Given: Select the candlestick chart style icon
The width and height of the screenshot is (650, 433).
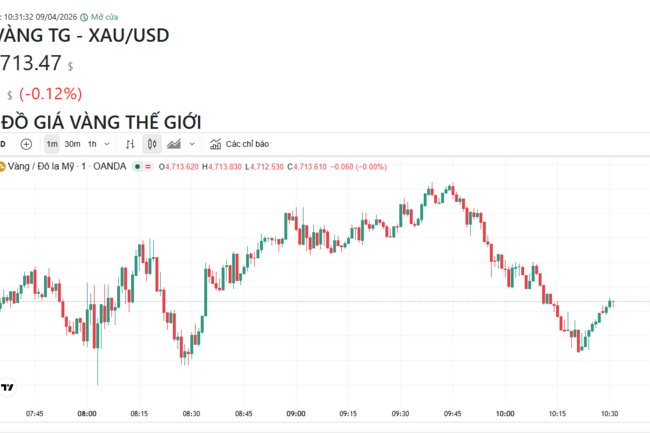Looking at the screenshot, I should [x=153, y=144].
